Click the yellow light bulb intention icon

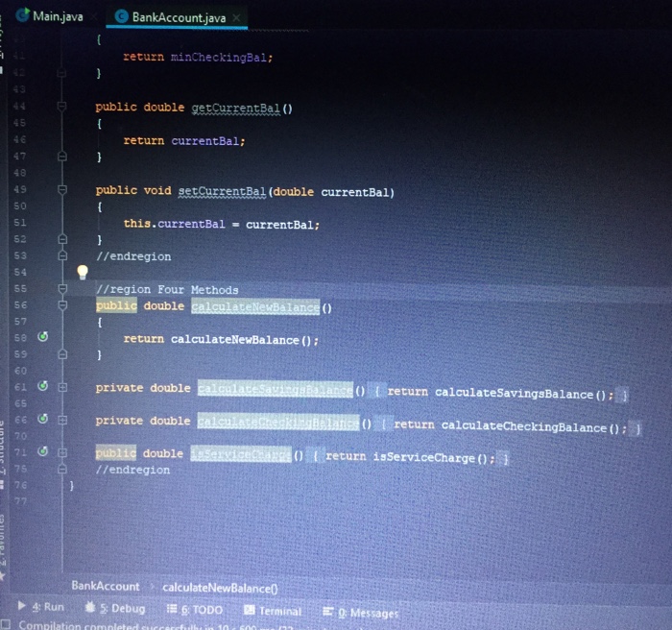(x=83, y=272)
